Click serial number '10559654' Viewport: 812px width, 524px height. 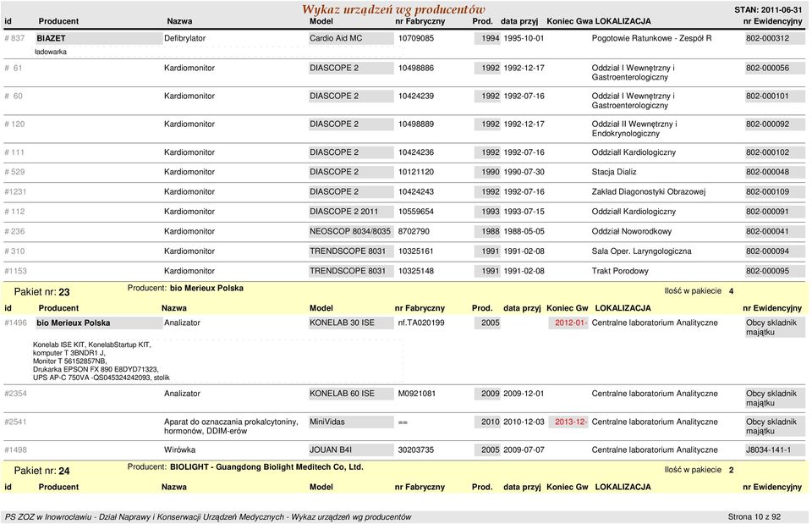[416, 212]
